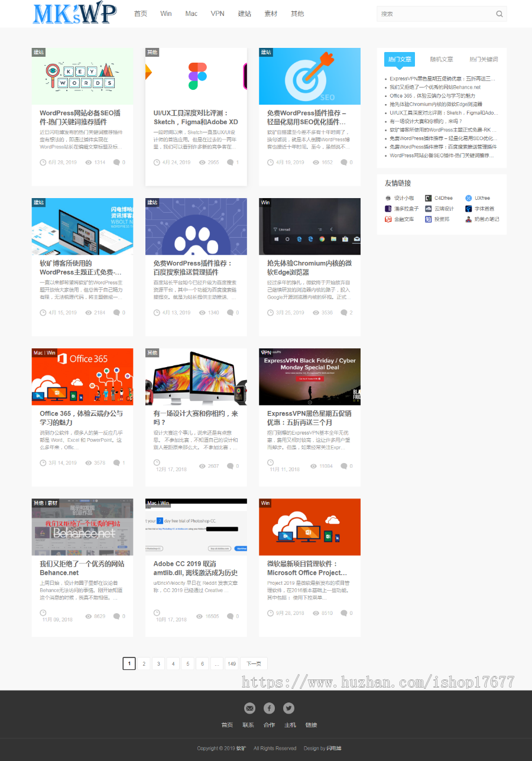Visit 金融文库 friend link icon
Viewport: 532px width, 761px height.
click(x=388, y=219)
